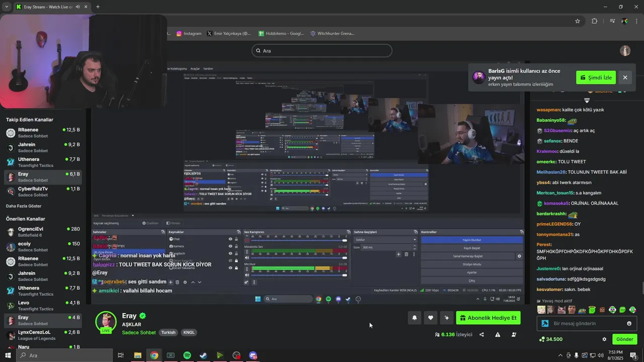The height and width of the screenshot is (362, 644).
Task: Click the chat scrollbar
Action: click(642, 289)
